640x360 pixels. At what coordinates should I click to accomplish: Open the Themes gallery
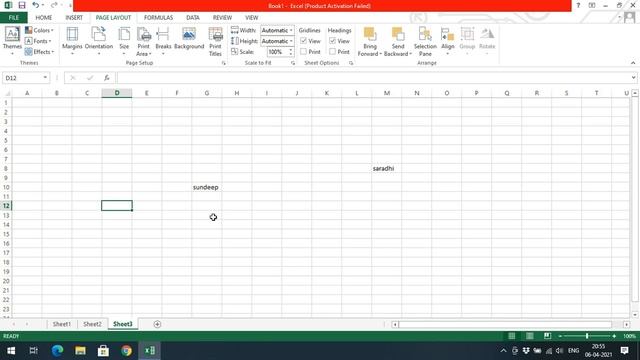(12, 40)
